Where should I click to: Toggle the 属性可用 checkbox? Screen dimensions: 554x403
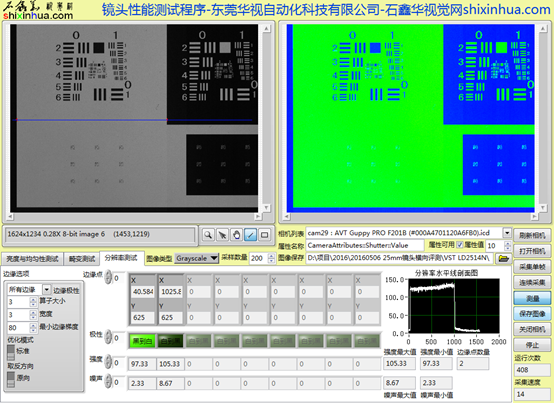pos(460,245)
